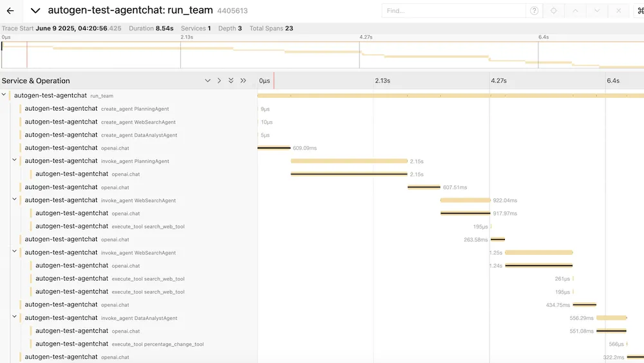Expand one level with the down chevron
Screen dimensions: 644x363
click(207, 81)
